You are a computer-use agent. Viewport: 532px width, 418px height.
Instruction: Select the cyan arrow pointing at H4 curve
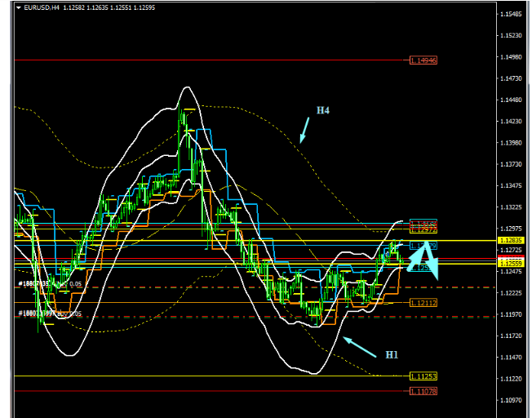305,129
